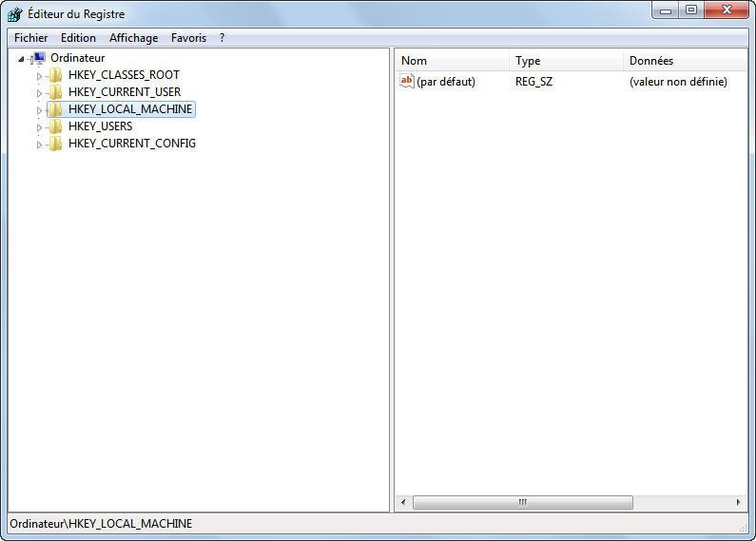
Task: Click the (valeur non définie) data cell
Action: (x=678, y=82)
